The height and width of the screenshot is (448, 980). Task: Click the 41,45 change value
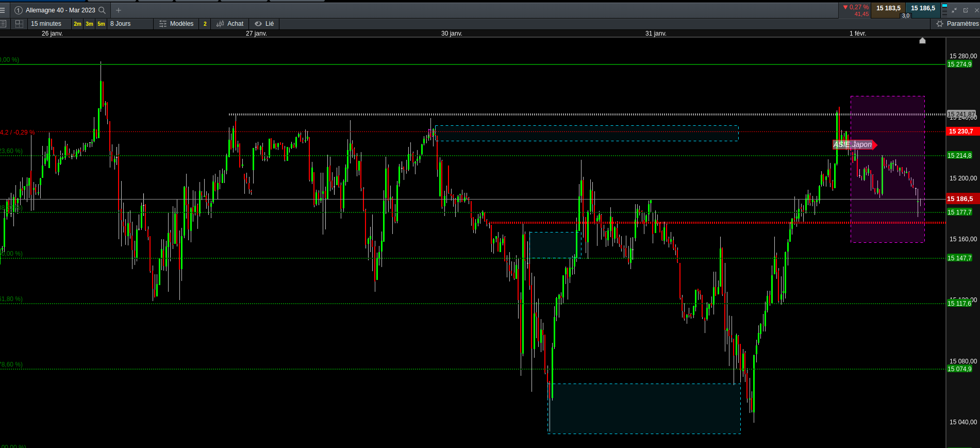coord(861,14)
